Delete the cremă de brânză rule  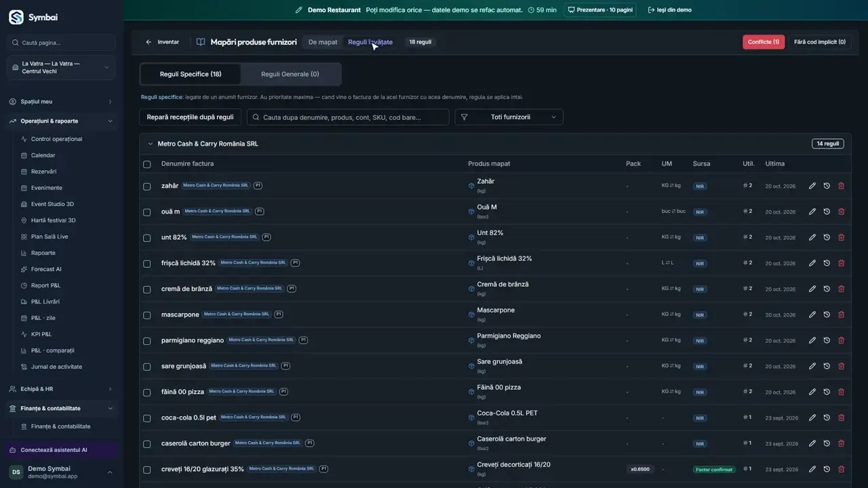(x=842, y=289)
